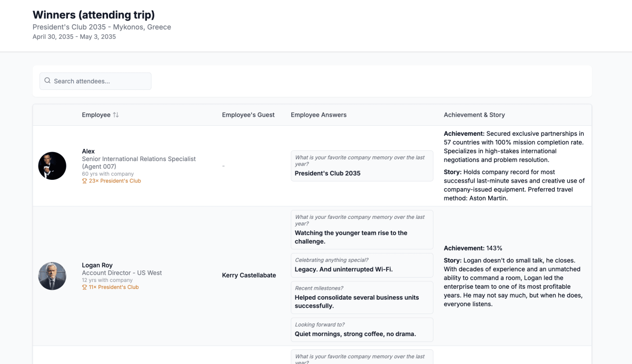Click the Employee's Guest column header

pos(248,115)
